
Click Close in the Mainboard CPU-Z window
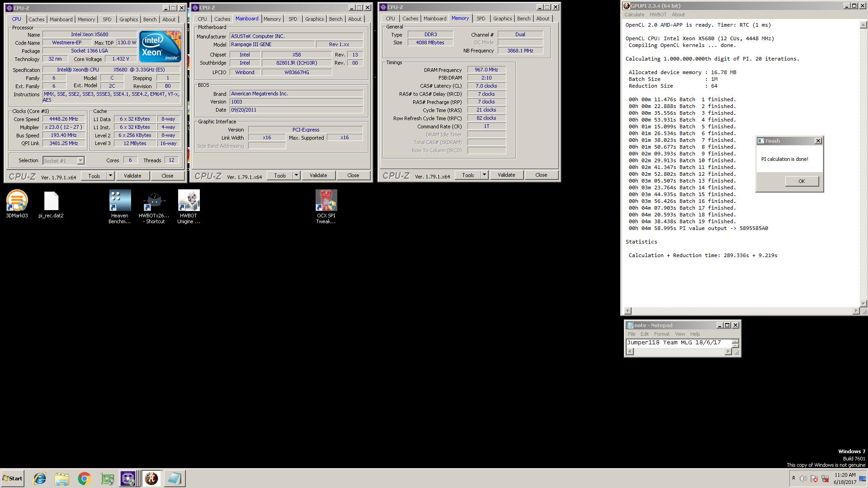[353, 175]
